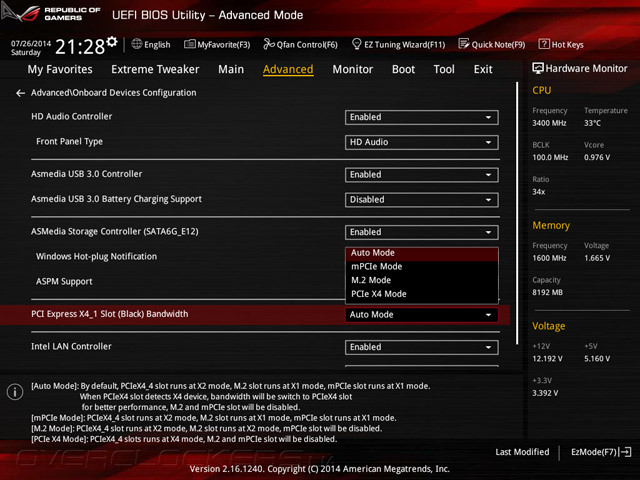Image resolution: width=640 pixels, height=480 pixels.
Task: Open the PCI Express X4_1 Slot Bandwidth dropdown
Action: tap(422, 315)
